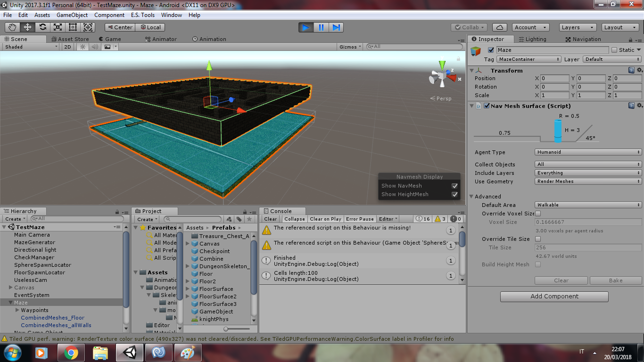Click console error count icon

point(456,219)
